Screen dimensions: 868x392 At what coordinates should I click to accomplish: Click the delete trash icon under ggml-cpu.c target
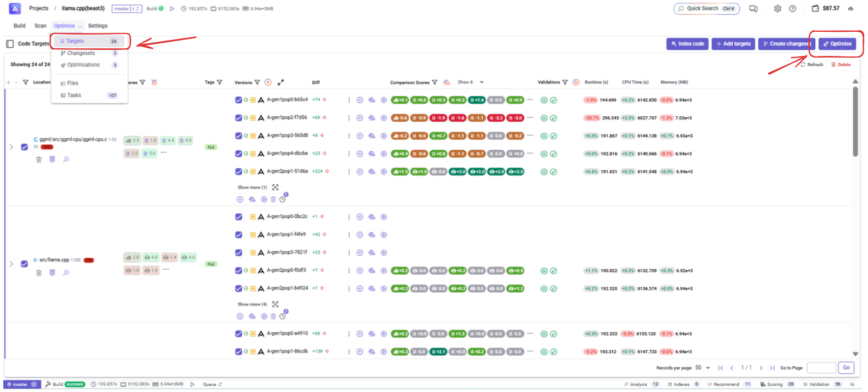39,160
